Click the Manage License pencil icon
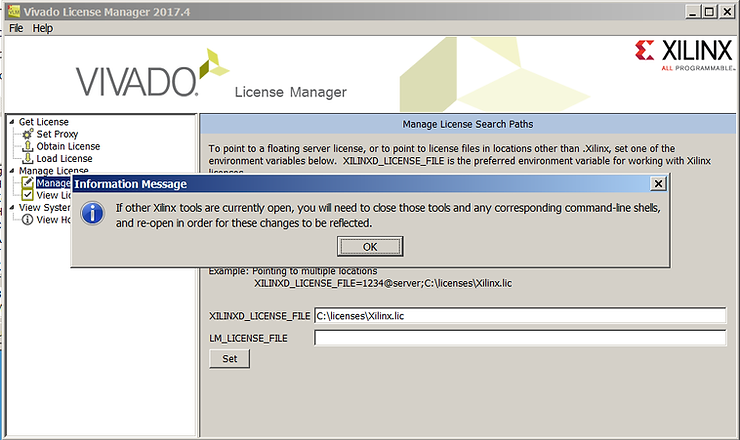Viewport: 740px width, 440px height. (x=27, y=183)
